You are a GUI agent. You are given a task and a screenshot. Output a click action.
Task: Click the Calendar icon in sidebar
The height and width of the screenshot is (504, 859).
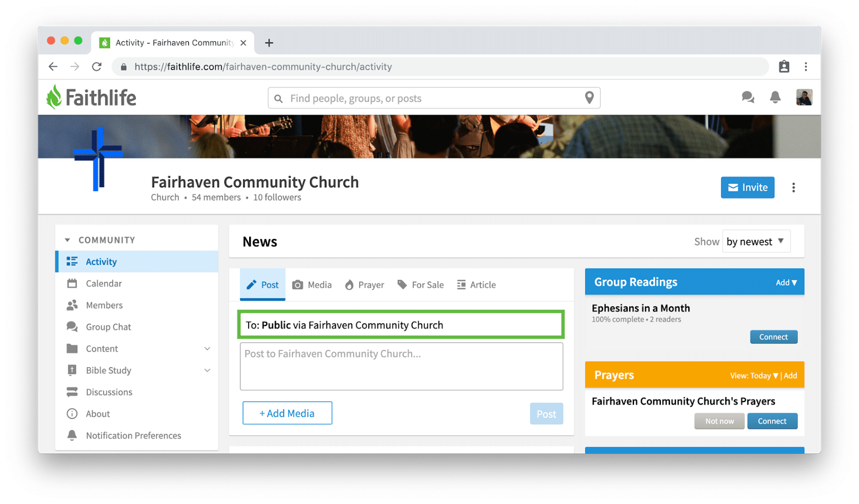pos(72,283)
